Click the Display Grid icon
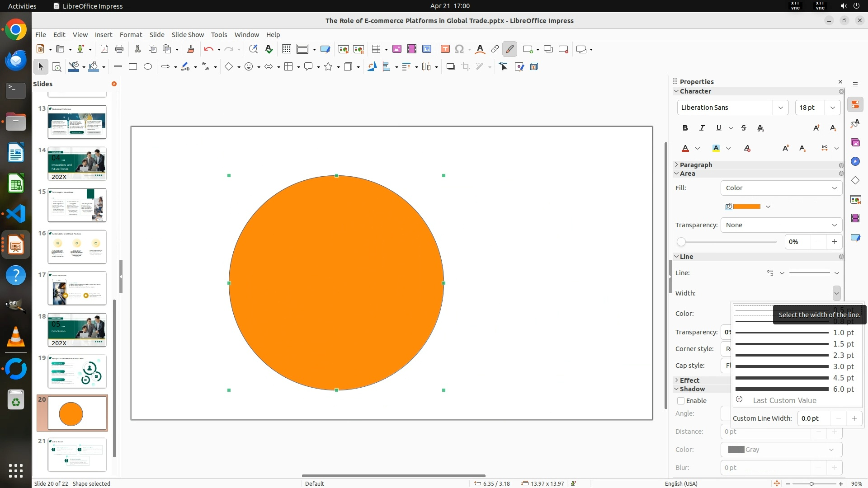The image size is (868, 488). pos(287,49)
